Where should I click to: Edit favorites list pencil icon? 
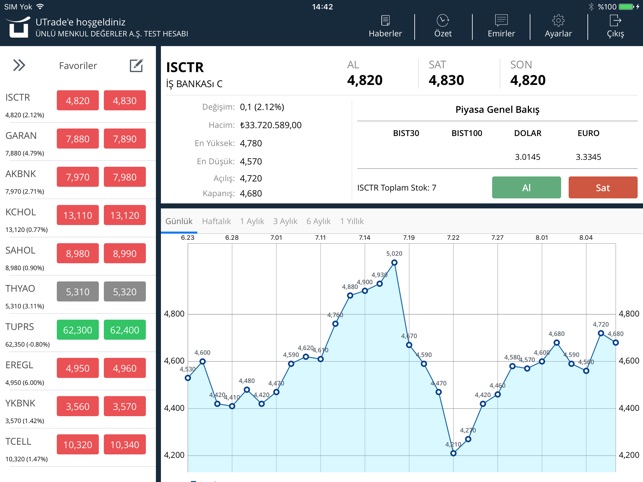pyautogui.click(x=136, y=66)
